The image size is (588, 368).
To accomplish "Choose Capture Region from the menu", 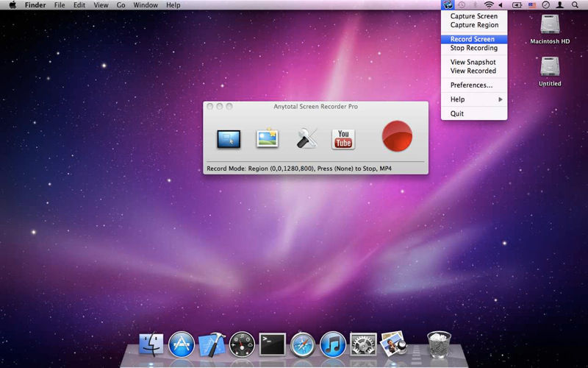I will [x=474, y=25].
